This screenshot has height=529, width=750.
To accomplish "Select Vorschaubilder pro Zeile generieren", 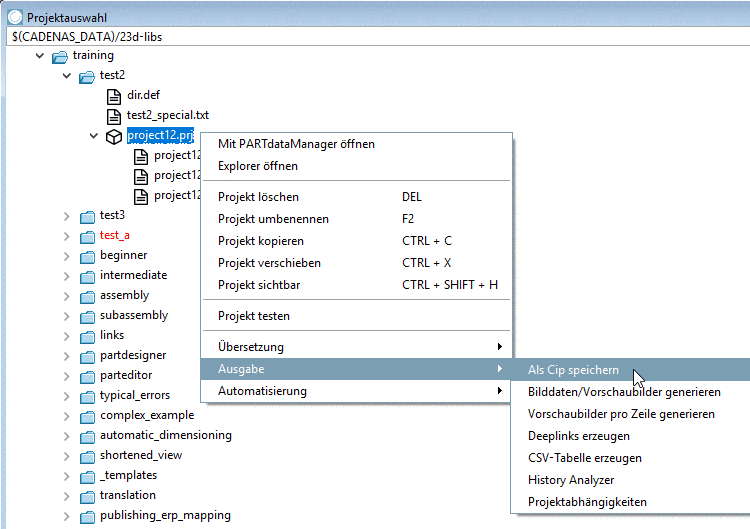I will click(x=631, y=414).
